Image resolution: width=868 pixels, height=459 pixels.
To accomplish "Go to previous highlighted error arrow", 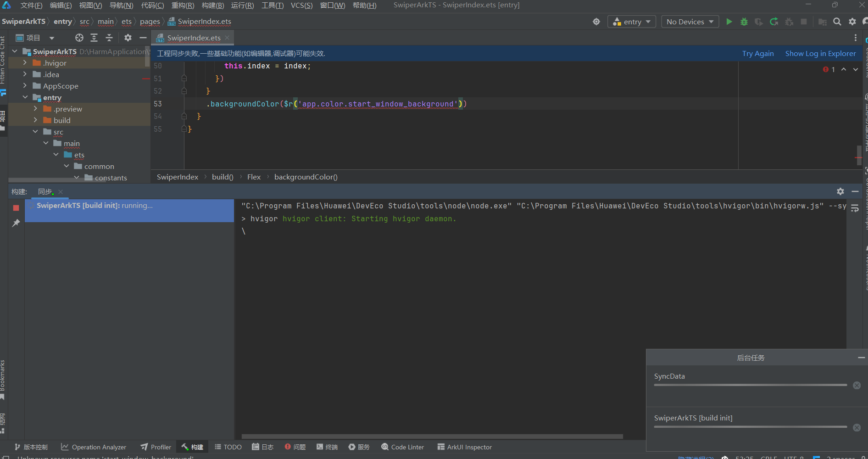I will click(x=844, y=69).
